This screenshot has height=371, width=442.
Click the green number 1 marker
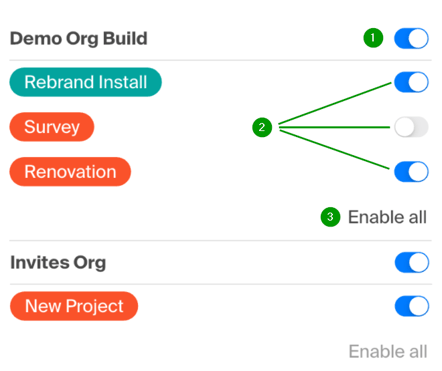coord(373,38)
